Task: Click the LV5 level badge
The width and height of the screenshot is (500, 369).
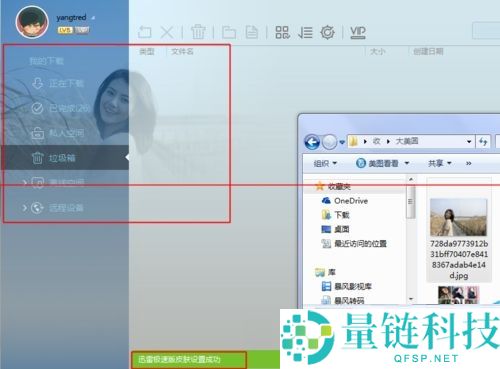Action: pos(65,30)
